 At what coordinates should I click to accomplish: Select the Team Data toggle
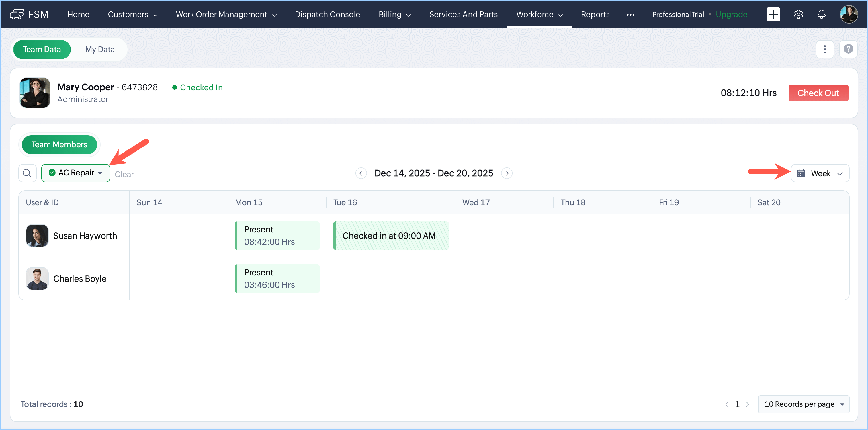[42, 49]
